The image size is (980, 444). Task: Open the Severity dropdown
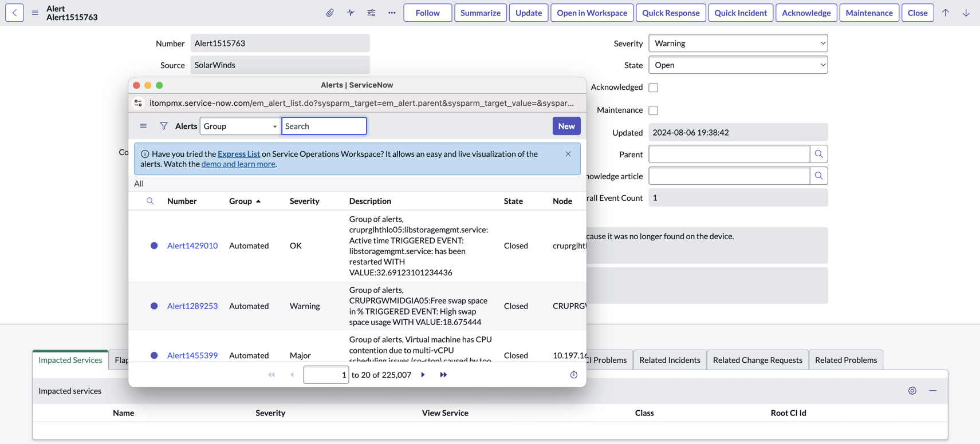click(x=738, y=43)
